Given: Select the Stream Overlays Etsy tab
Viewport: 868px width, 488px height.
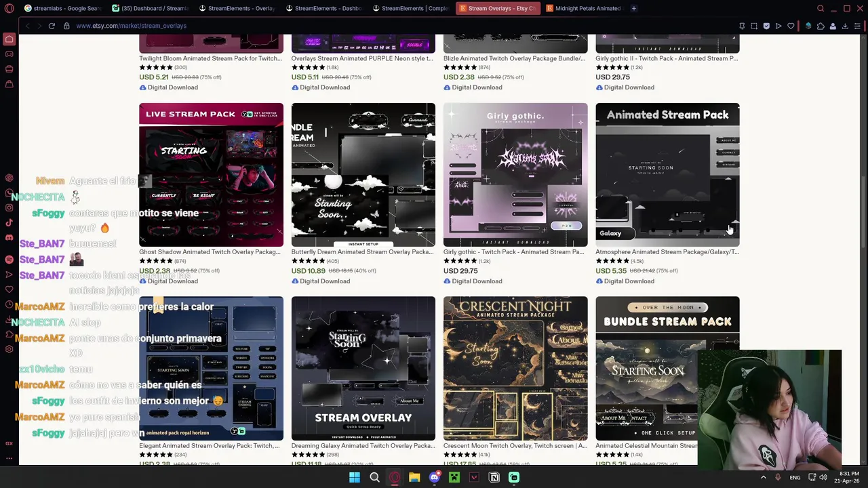Looking at the screenshot, I should point(497,8).
